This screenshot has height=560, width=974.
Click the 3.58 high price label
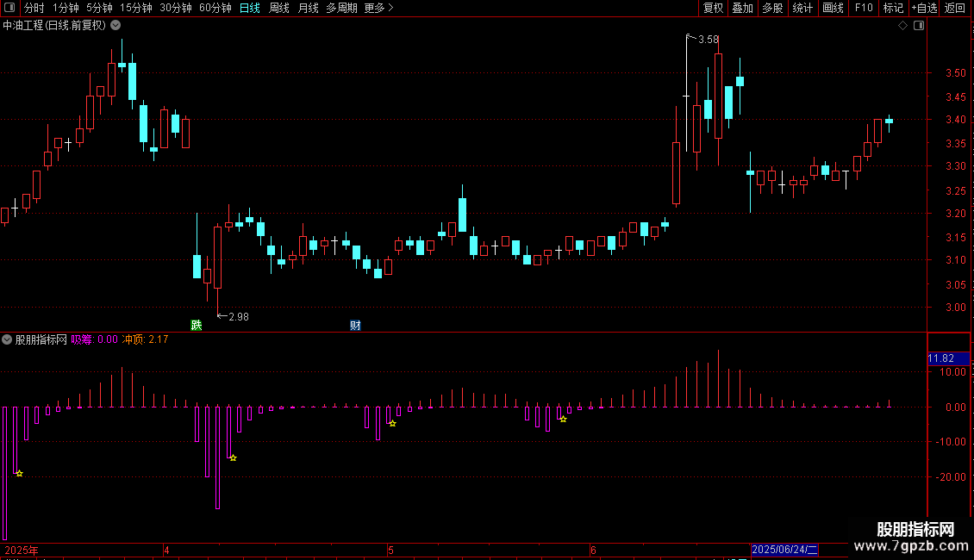(x=709, y=40)
